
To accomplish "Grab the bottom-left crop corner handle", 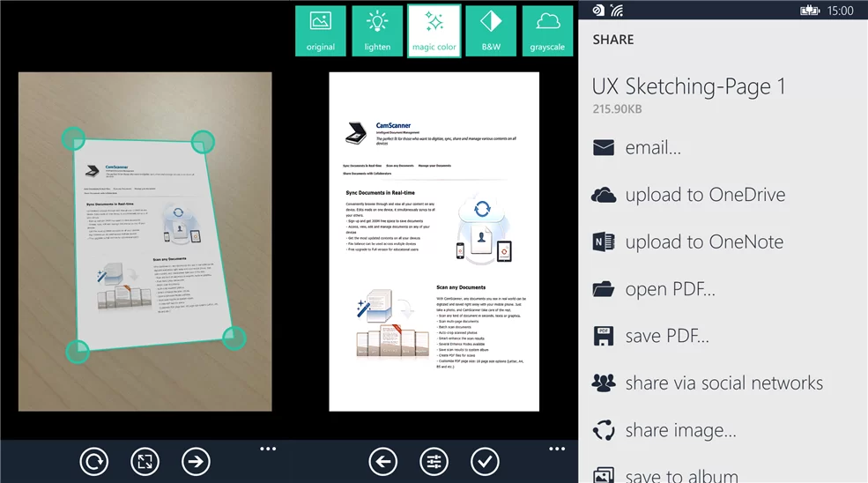I will [x=78, y=351].
